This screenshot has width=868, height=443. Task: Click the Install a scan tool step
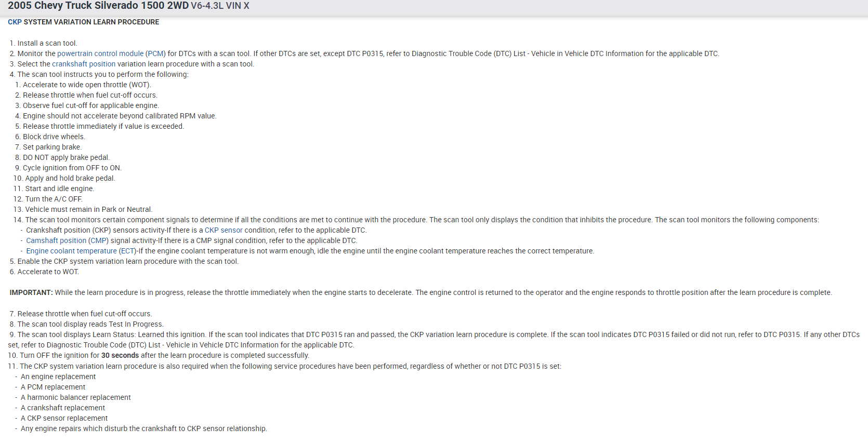point(47,43)
